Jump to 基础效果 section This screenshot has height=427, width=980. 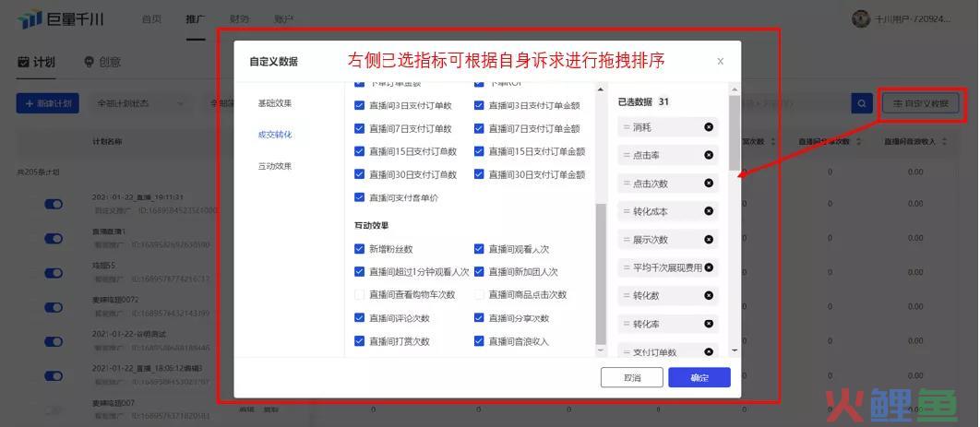pos(275,103)
